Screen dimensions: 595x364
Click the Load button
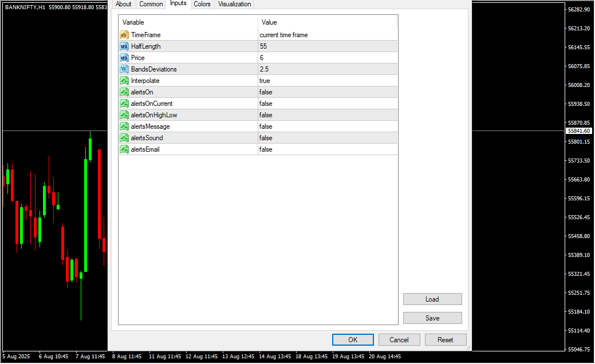(x=432, y=299)
